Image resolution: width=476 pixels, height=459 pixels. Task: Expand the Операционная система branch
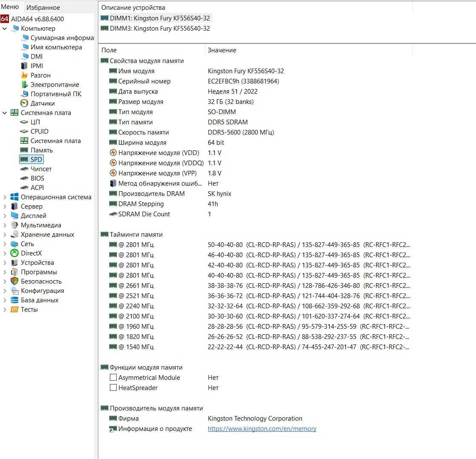5,197
